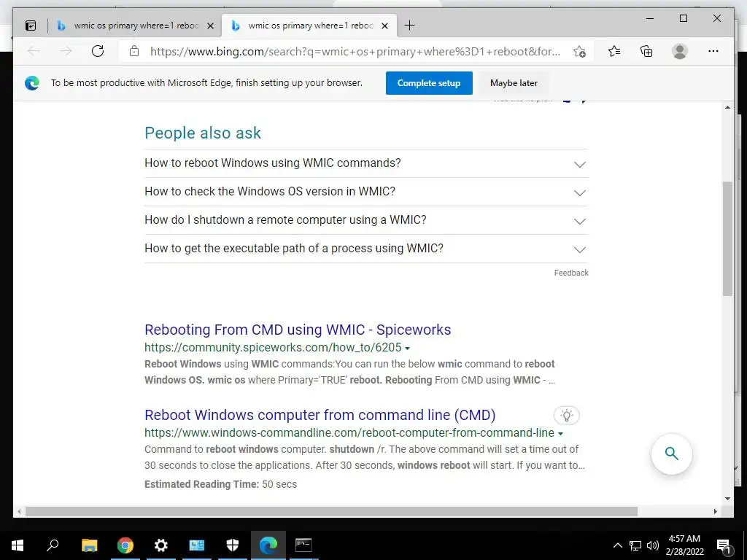747x560 pixels.
Task: Dismiss setup with Maybe later
Action: click(514, 83)
